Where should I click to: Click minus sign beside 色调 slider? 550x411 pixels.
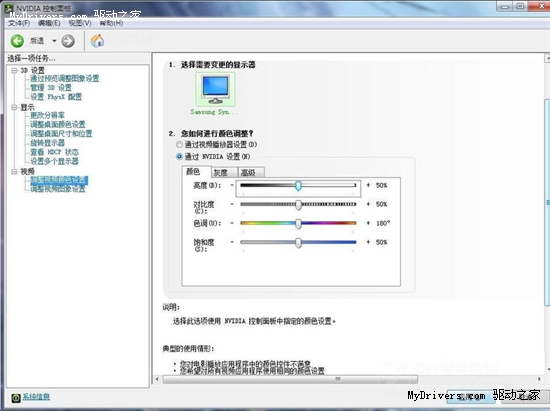pos(232,223)
